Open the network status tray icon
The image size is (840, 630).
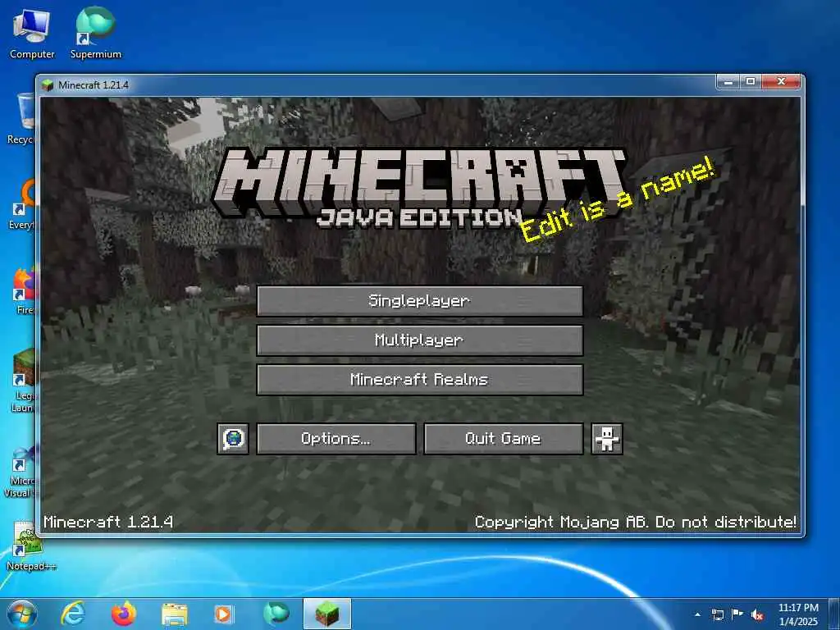tap(717, 614)
